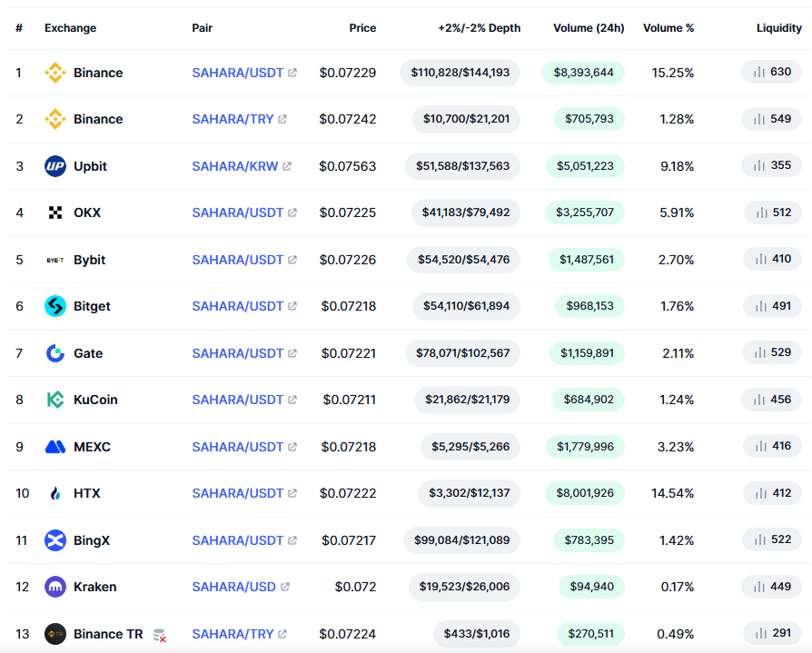812x653 pixels.
Task: Click external link icon of Binance SAHARA/USDT
Action: [x=292, y=73]
